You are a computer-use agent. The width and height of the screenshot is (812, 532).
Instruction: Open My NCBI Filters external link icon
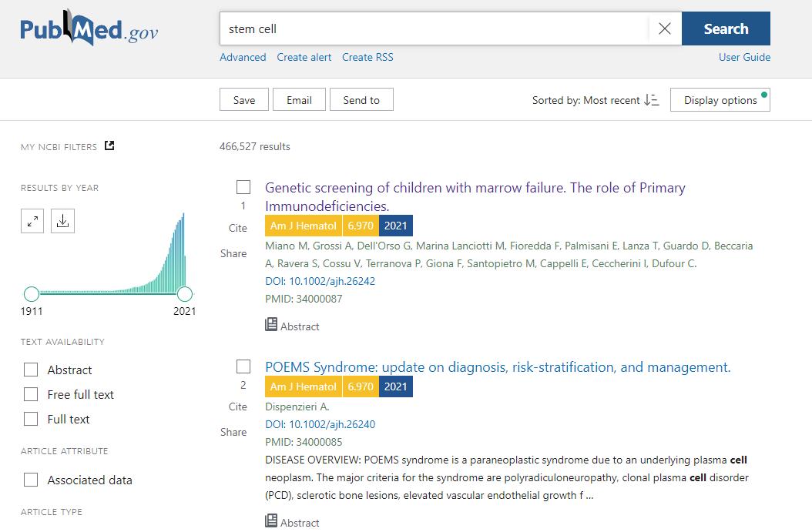pos(109,146)
